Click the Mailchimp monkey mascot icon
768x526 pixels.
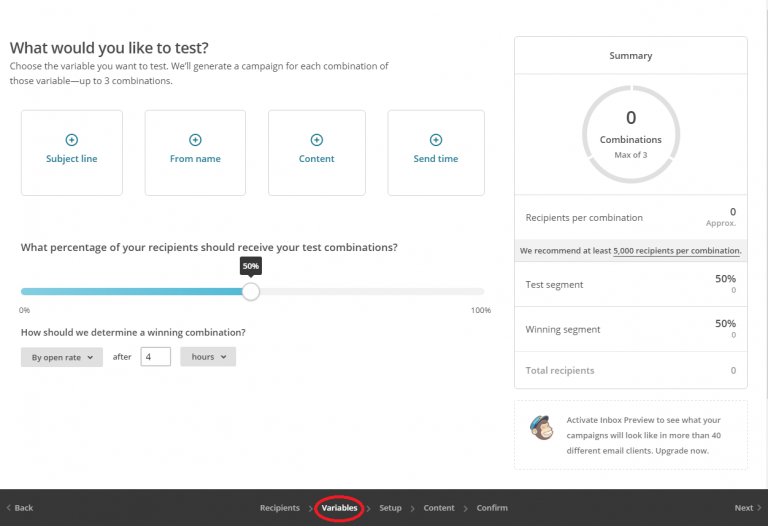point(541,427)
